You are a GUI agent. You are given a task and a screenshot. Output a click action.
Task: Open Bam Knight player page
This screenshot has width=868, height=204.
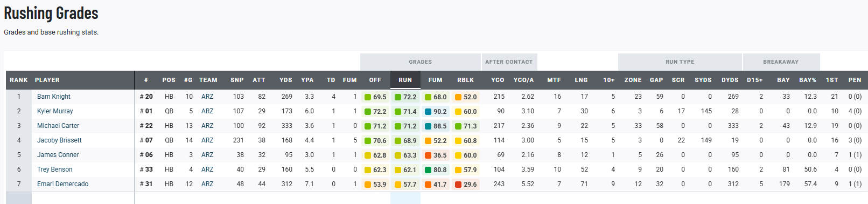tap(54, 97)
